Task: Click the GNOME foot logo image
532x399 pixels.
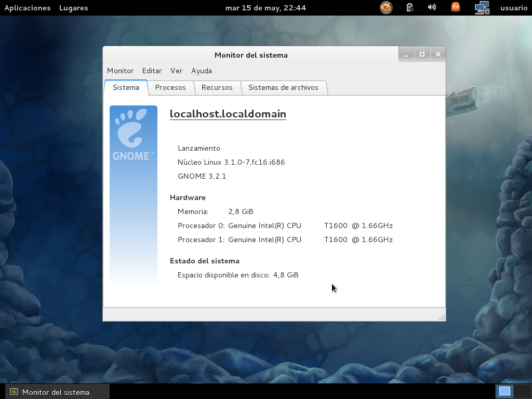Action: click(x=134, y=196)
